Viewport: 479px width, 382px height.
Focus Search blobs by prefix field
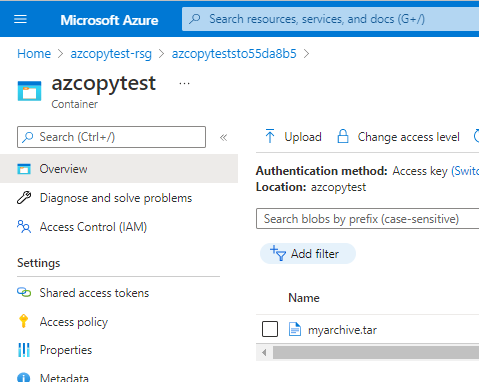click(368, 219)
